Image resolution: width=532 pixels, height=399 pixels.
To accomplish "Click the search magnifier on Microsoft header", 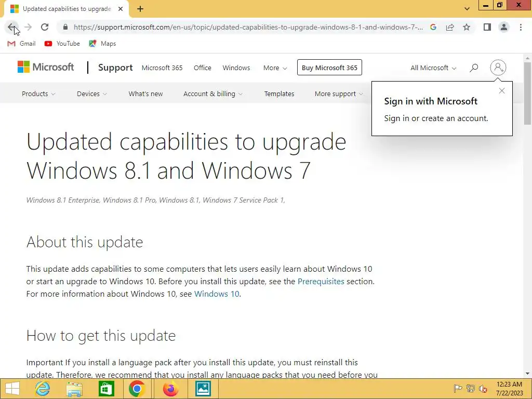I will pyautogui.click(x=474, y=68).
